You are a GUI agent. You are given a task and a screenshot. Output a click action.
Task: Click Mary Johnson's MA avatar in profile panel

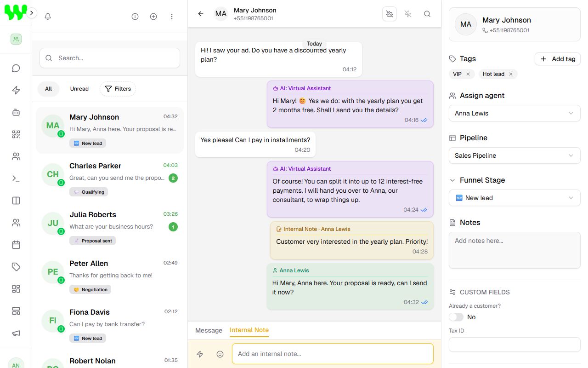[x=466, y=24]
